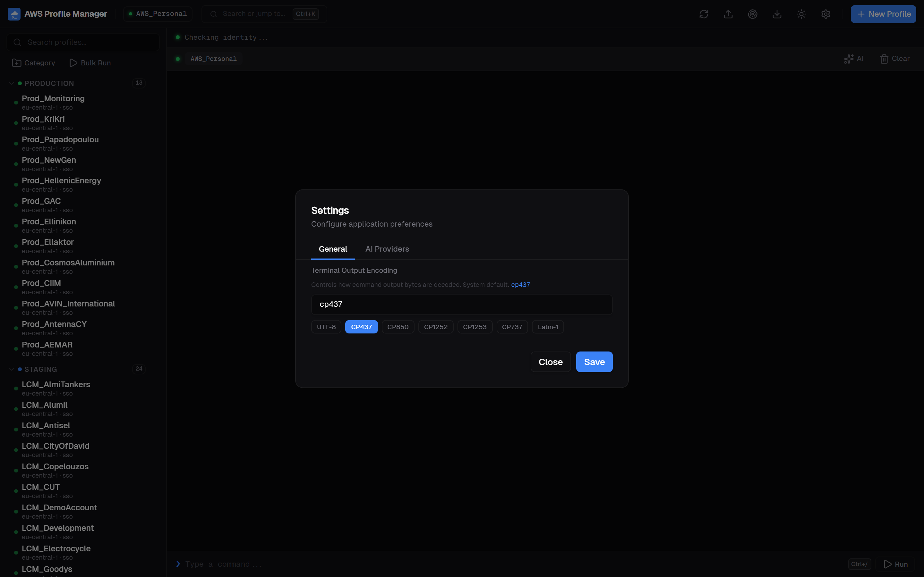Viewport: 924px width, 577px height.
Task: Click the radar target icon in the toolbar
Action: tap(753, 14)
